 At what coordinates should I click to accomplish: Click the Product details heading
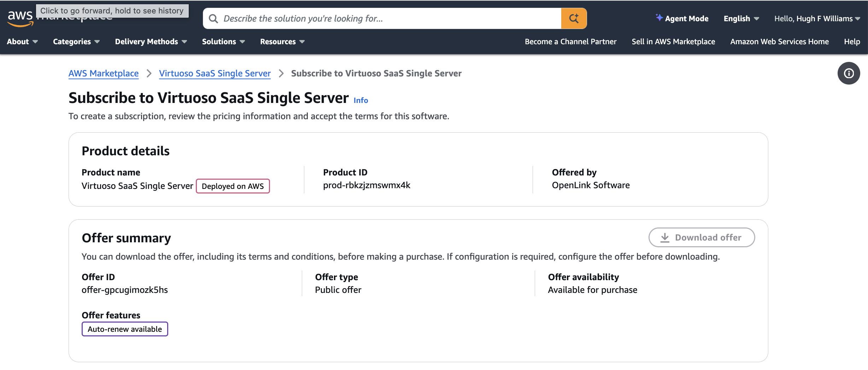(125, 151)
